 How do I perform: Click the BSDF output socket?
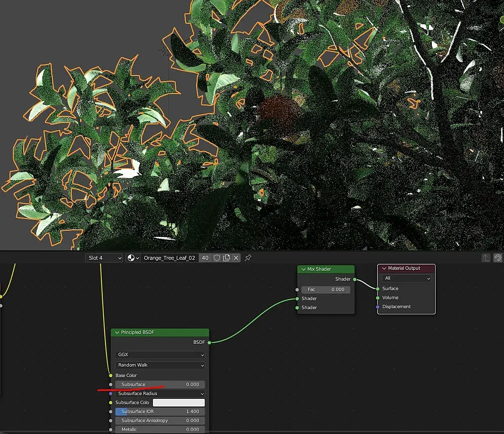[x=209, y=342]
